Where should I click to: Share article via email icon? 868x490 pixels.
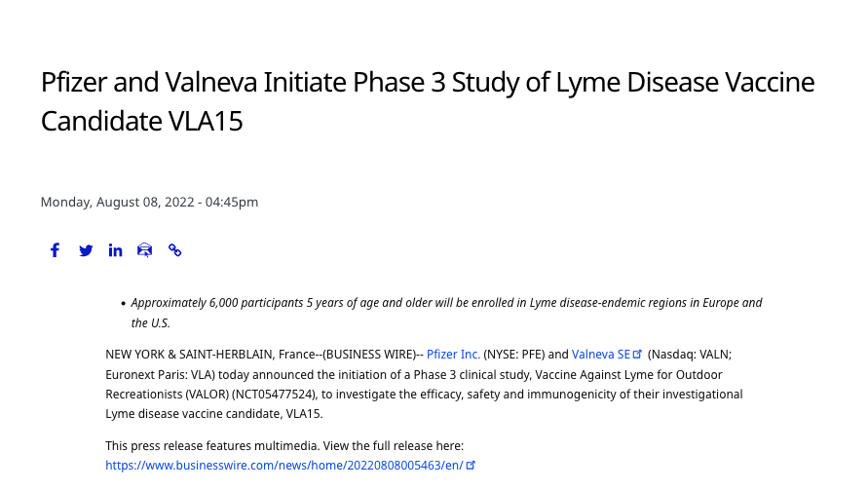pyautogui.click(x=144, y=250)
